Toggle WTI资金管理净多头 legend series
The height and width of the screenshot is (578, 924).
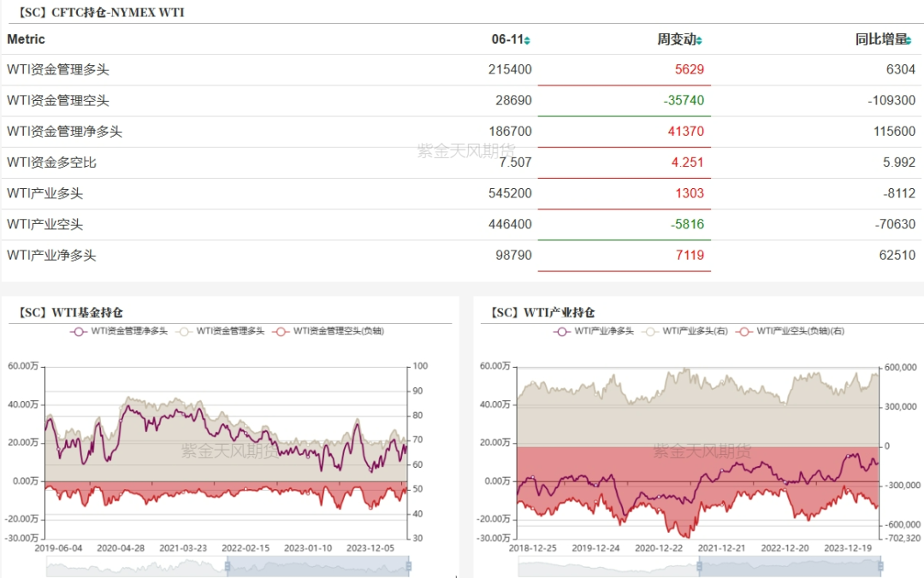tap(80, 331)
